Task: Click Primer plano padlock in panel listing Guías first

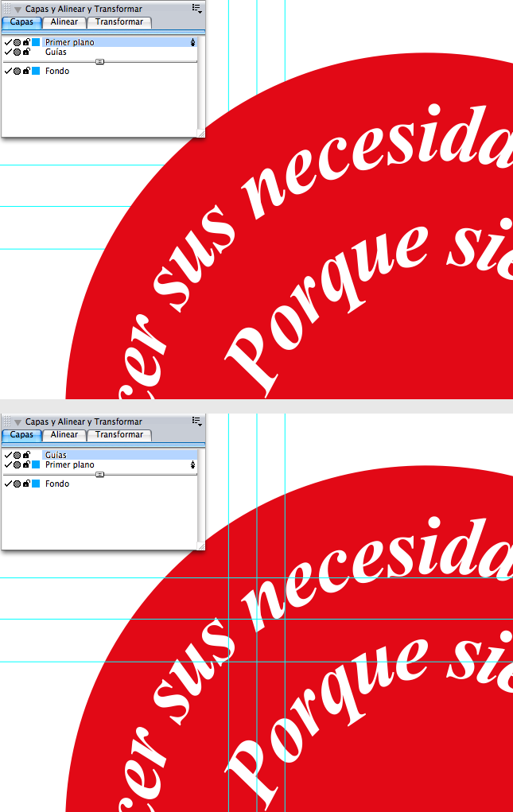Action: click(26, 464)
